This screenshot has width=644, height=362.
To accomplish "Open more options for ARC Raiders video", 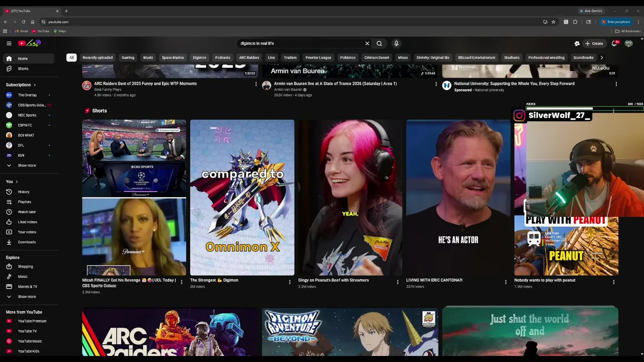I will 256,84.
